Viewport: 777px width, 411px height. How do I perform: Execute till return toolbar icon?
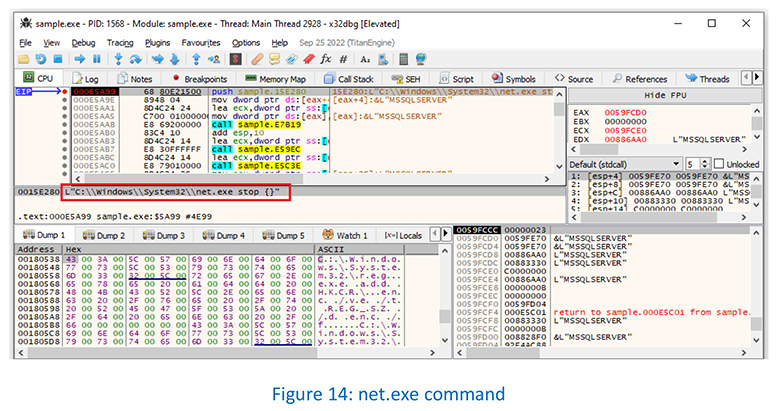pos(196,59)
